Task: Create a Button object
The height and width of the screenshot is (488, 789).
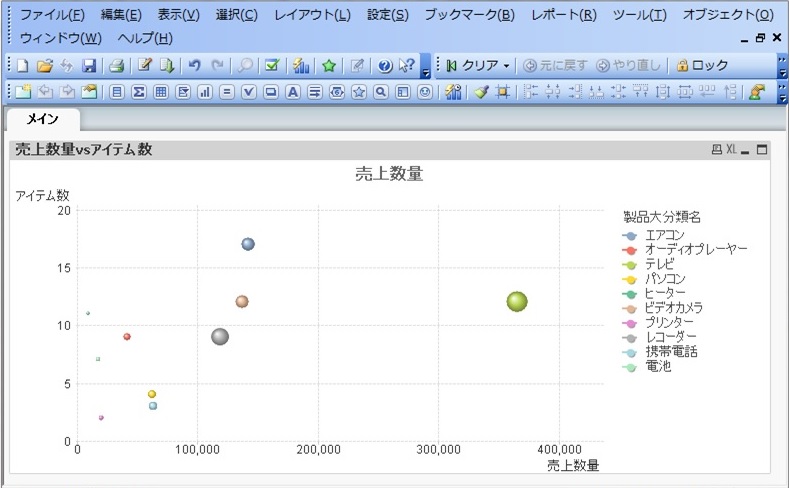Action: 271,92
